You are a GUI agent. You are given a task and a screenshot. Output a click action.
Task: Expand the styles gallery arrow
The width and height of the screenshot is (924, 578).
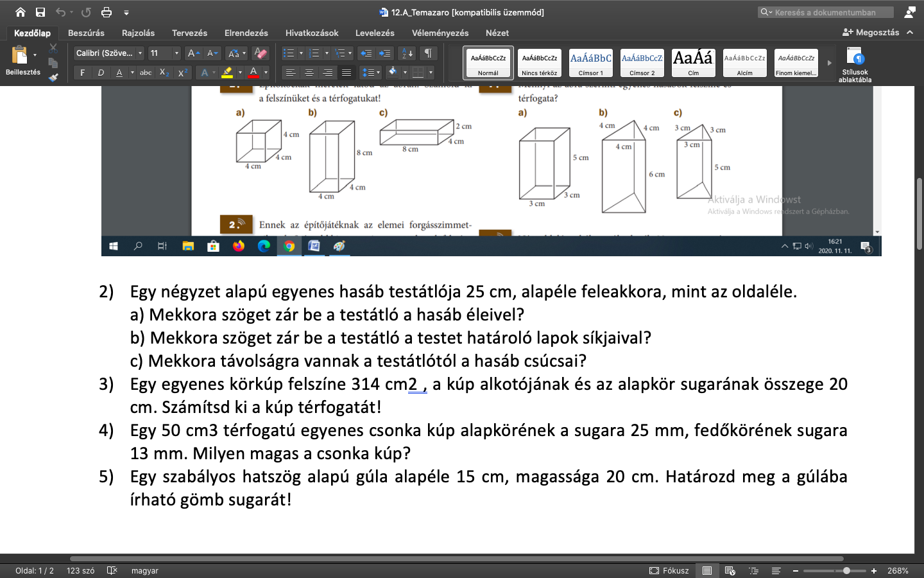829,63
